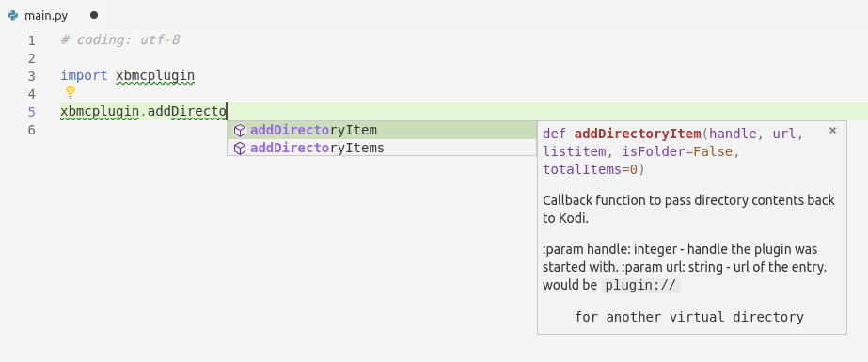The width and height of the screenshot is (868, 362).
Task: Click the import keyword on line 3
Action: tap(84, 76)
